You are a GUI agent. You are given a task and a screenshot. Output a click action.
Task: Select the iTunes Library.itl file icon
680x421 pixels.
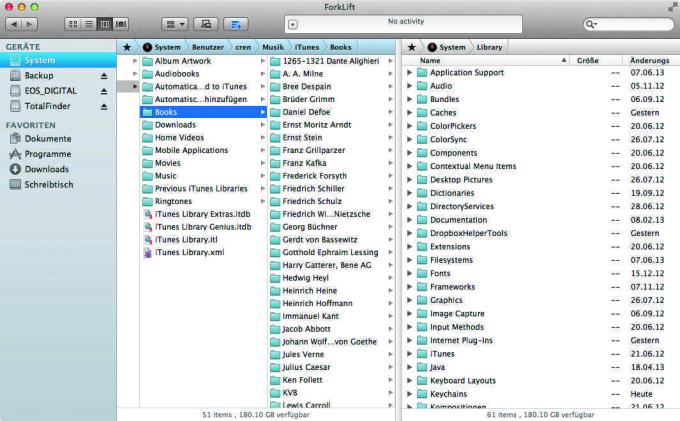pos(147,240)
